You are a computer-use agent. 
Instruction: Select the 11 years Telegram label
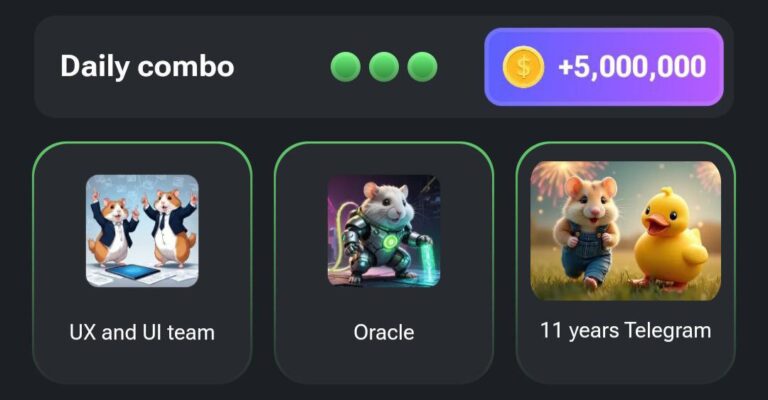point(625,331)
